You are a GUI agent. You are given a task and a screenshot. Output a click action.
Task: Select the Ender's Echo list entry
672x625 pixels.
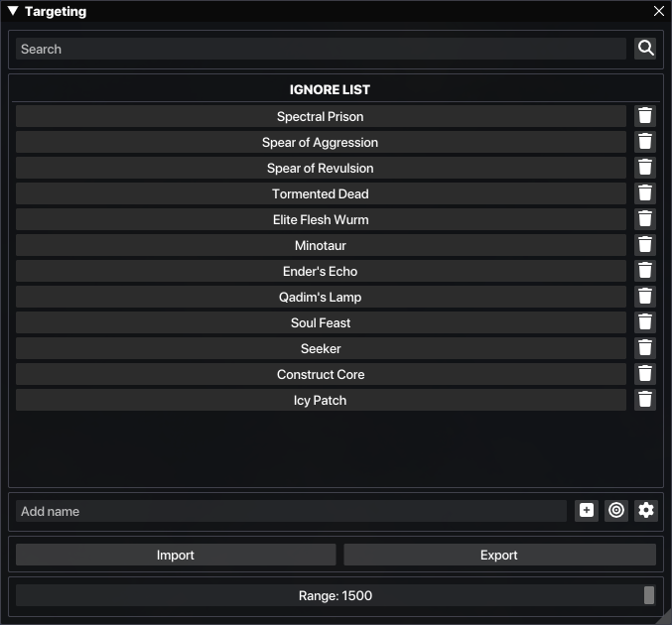coord(321,271)
